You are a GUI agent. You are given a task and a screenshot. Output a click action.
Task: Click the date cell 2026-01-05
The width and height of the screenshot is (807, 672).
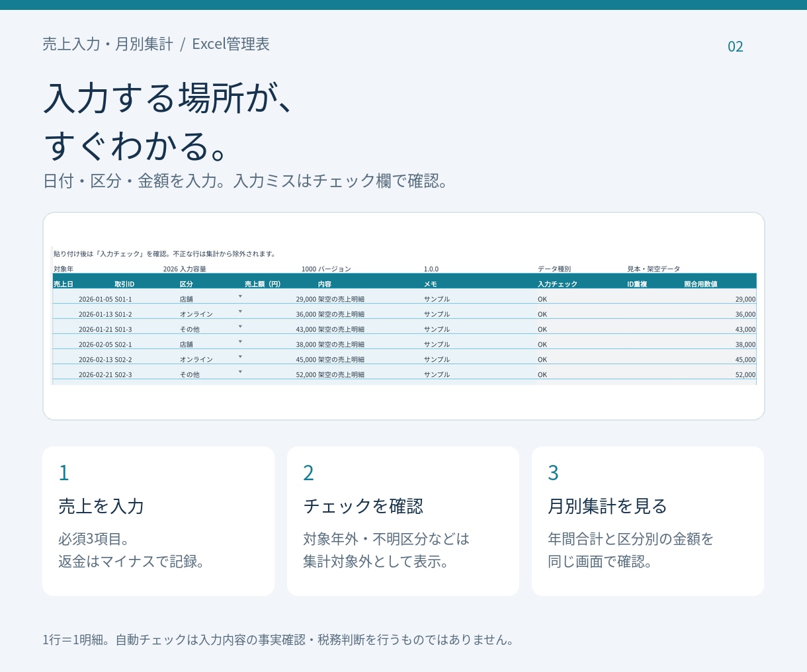tap(96, 300)
